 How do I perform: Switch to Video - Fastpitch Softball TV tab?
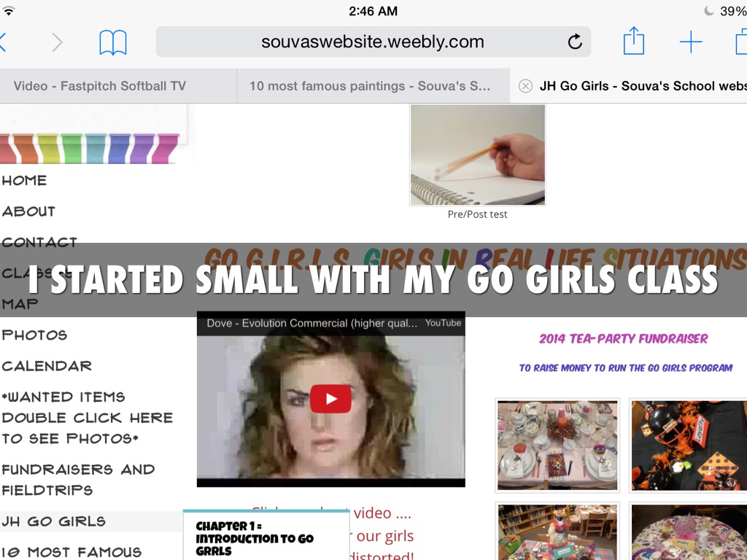(100, 86)
